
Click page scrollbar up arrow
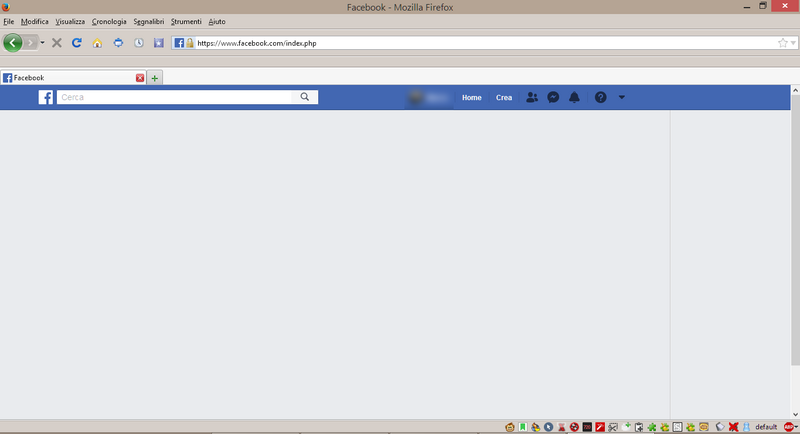pos(795,90)
